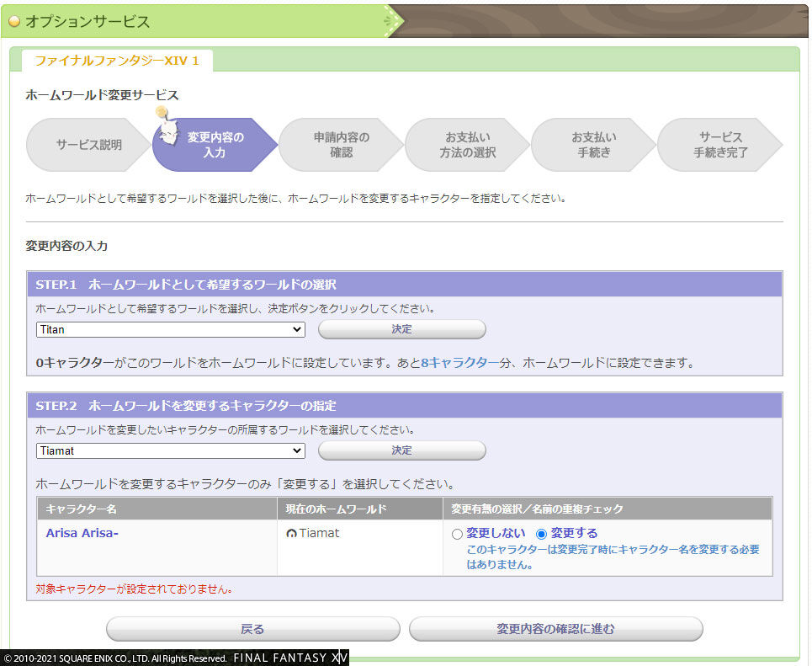812x666 pixels.
Task: Click the blue note about not renaming the character
Action: [x=613, y=557]
